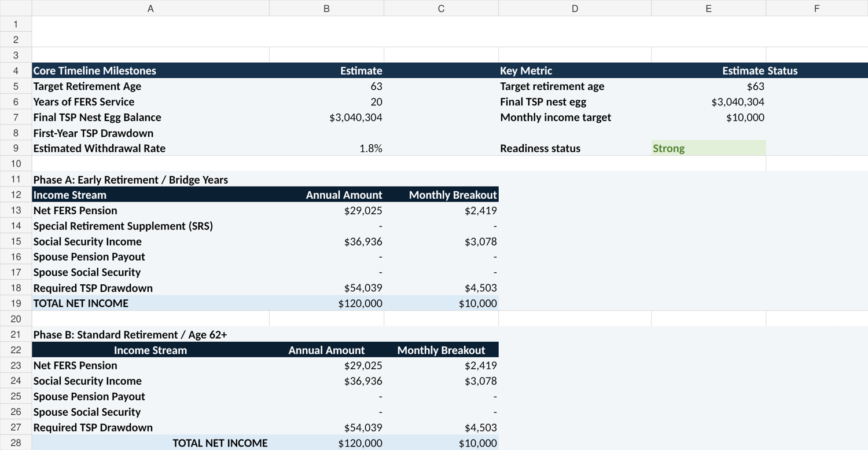Select column B header
This screenshot has width=868, height=450.
click(326, 8)
